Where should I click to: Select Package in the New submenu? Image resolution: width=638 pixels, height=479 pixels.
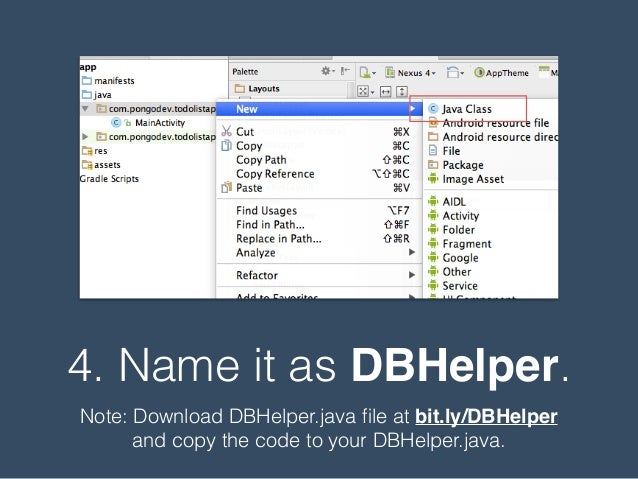[463, 165]
